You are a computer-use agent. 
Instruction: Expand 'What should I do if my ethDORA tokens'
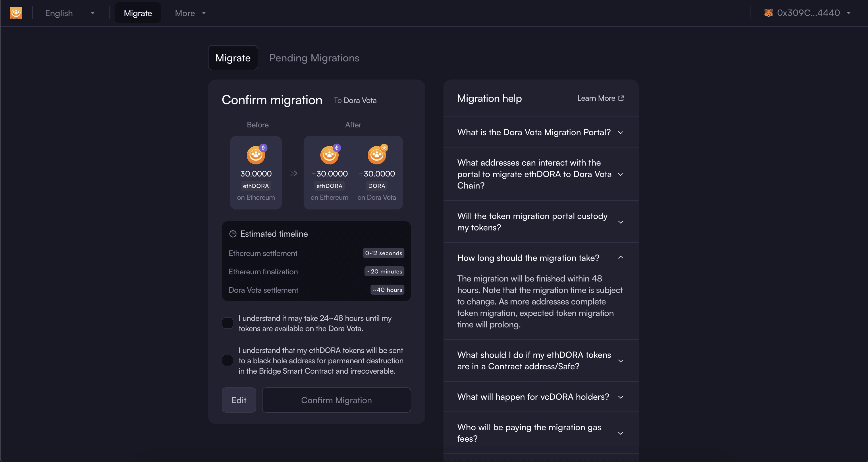point(541,361)
